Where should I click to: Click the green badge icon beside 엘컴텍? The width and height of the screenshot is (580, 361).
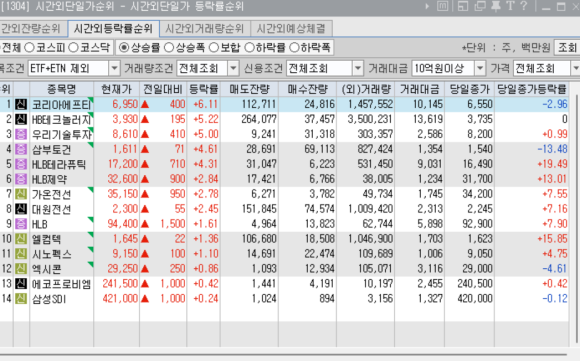click(21, 239)
